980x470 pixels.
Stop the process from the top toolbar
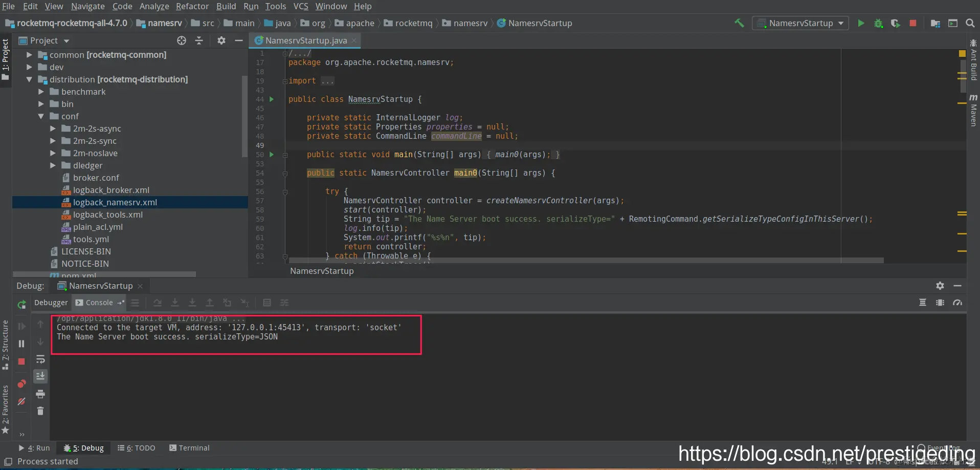click(x=912, y=23)
